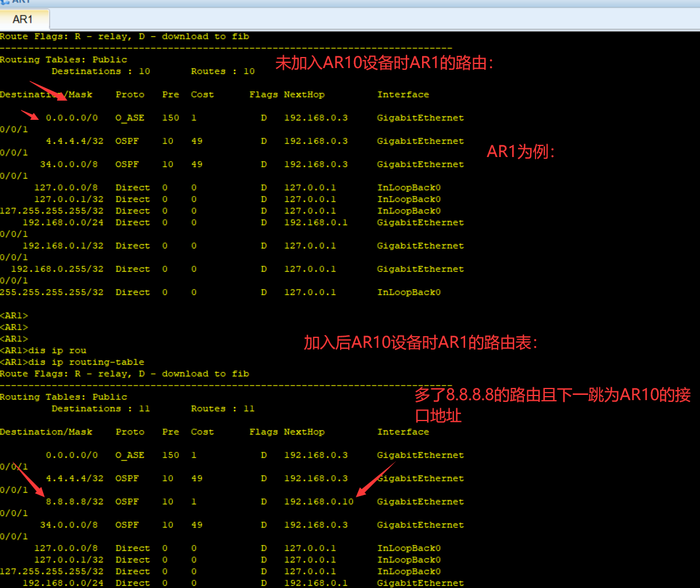Click the '<AR1>dis ip rou' command line
700x588 pixels.
pos(43,350)
